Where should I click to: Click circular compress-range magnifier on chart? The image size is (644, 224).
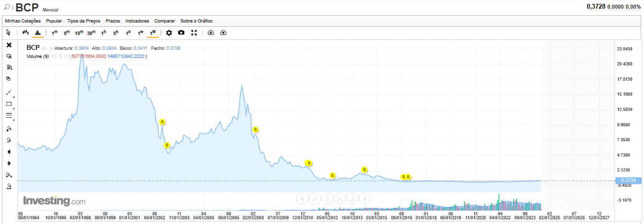tap(353, 198)
